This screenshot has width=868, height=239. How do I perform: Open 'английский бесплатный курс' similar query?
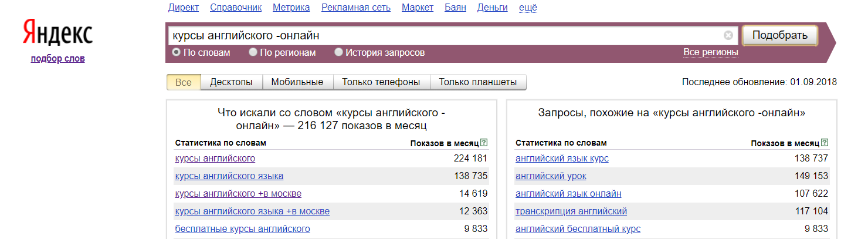pos(578,229)
